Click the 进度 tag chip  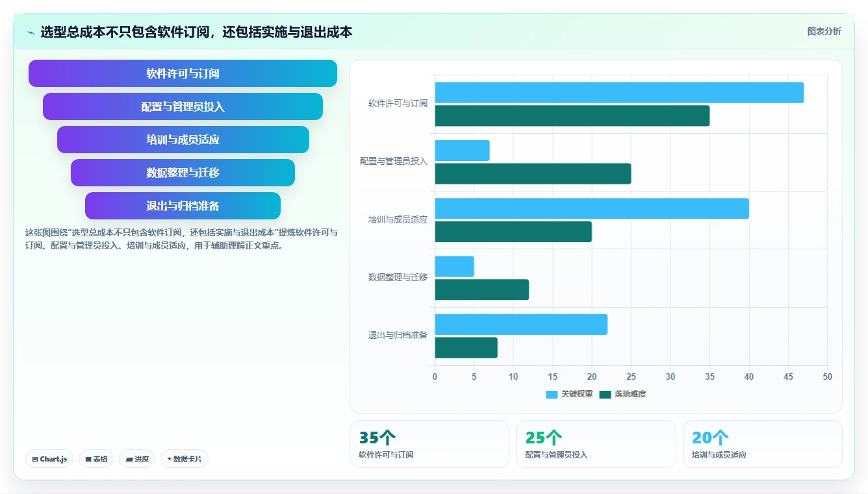[137, 459]
